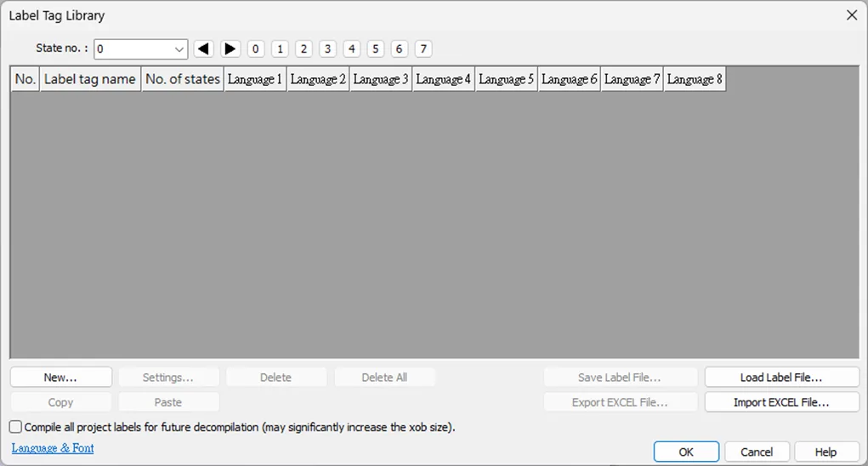Click the No. column header

pos(26,79)
